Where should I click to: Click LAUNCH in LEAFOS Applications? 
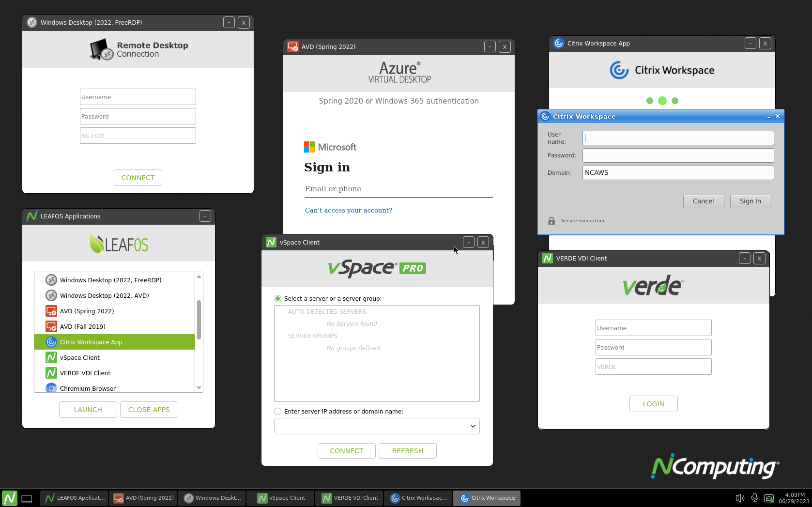pos(88,410)
